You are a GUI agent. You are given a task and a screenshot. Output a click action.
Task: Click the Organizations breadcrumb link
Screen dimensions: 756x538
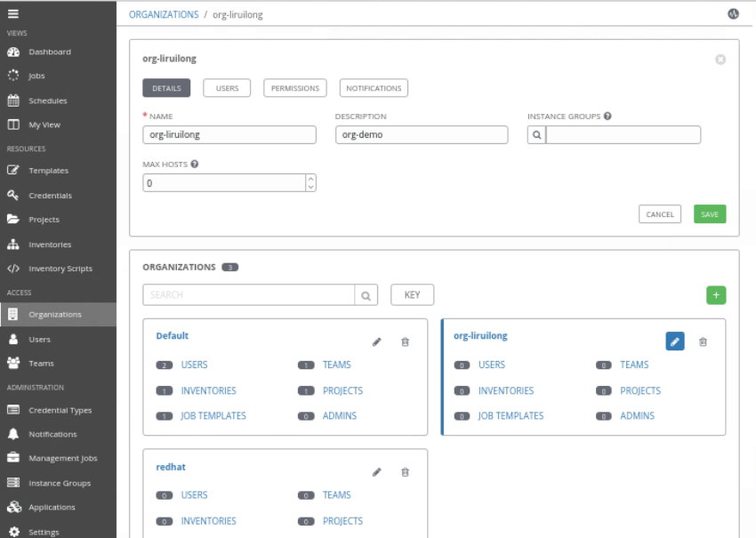coord(164,14)
